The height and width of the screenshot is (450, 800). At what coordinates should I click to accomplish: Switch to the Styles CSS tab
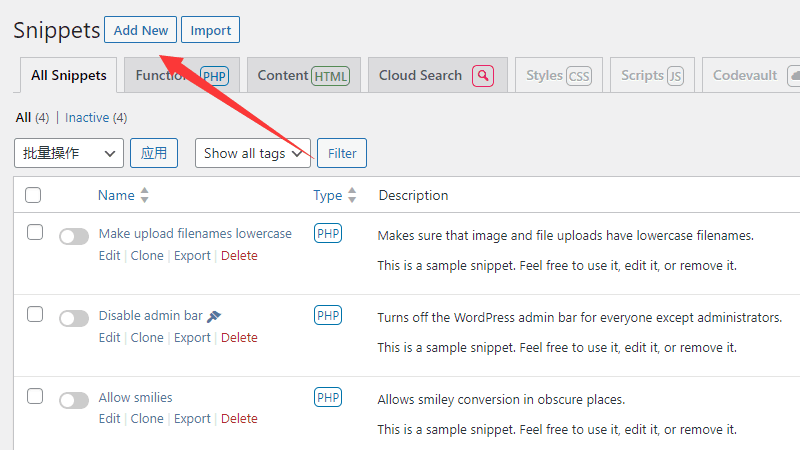tap(558, 75)
